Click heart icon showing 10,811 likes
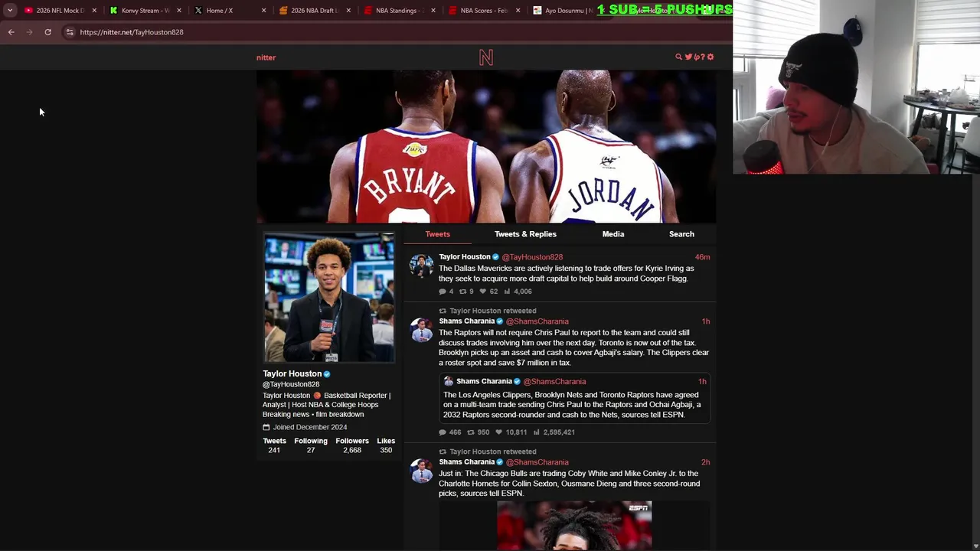The height and width of the screenshot is (551, 980). tap(498, 432)
